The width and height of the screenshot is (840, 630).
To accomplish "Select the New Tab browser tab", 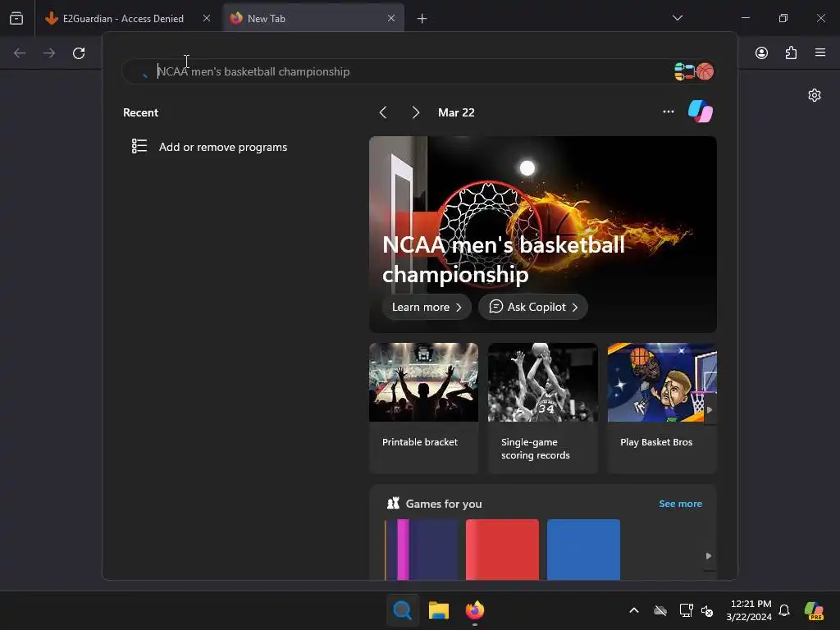I will coord(313,18).
